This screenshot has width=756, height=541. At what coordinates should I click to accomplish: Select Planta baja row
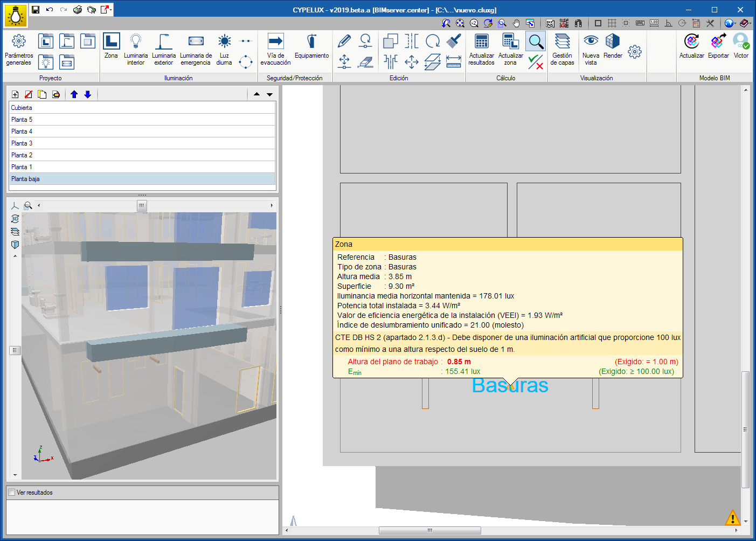142,179
